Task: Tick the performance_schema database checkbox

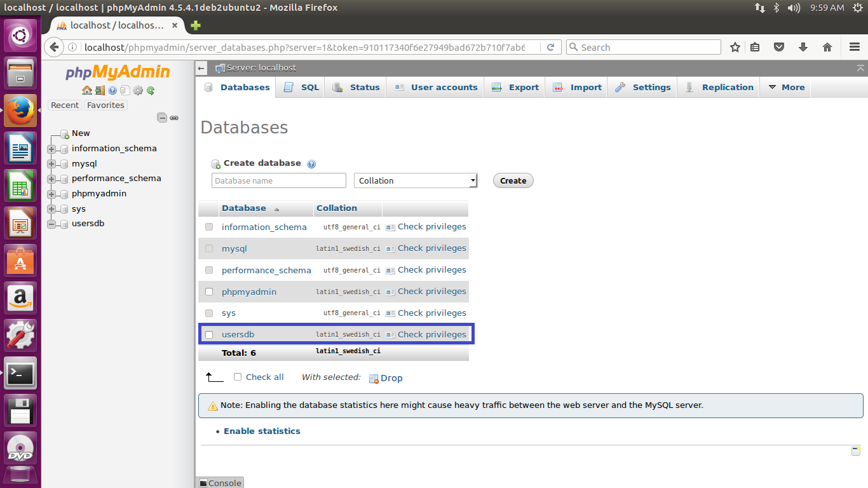Action: [x=209, y=270]
